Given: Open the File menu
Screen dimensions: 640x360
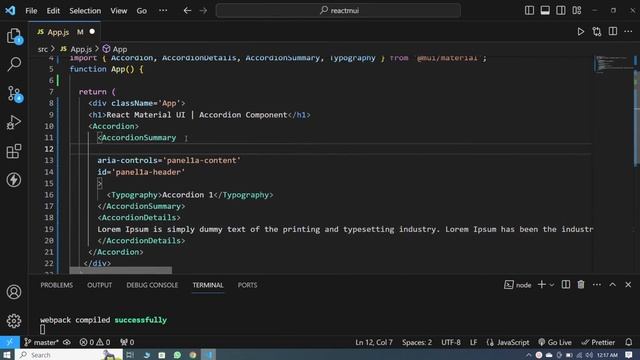Looking at the screenshot, I should tap(31, 11).
